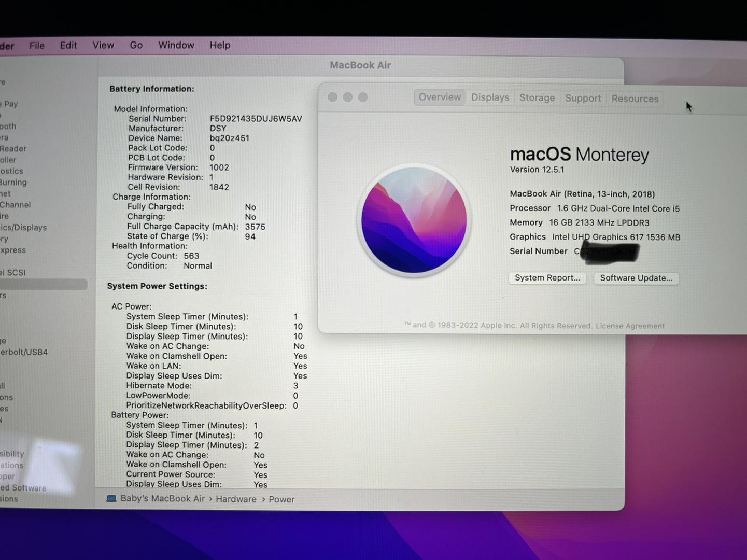This screenshot has height=560, width=747.
Task: Switch to the Storage tab
Action: point(537,98)
